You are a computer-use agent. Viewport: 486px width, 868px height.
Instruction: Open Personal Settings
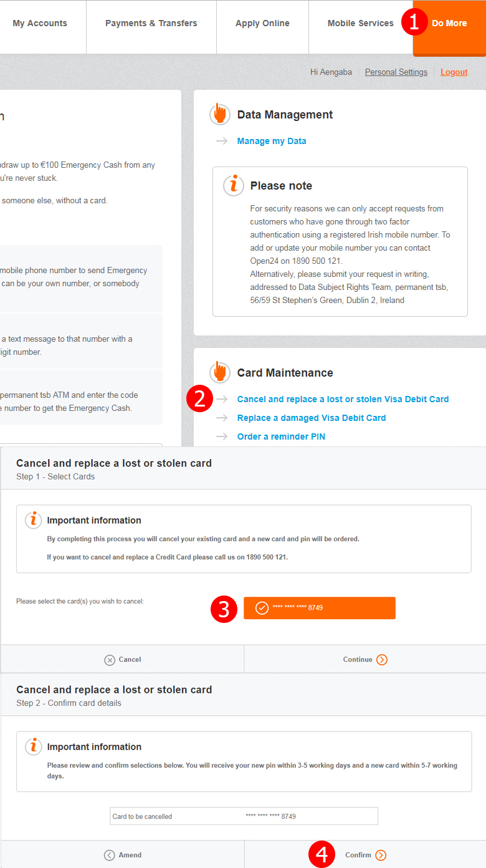coord(396,72)
